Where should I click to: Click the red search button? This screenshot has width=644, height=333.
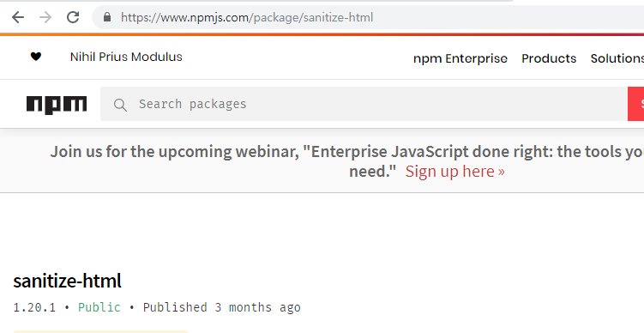(x=635, y=104)
